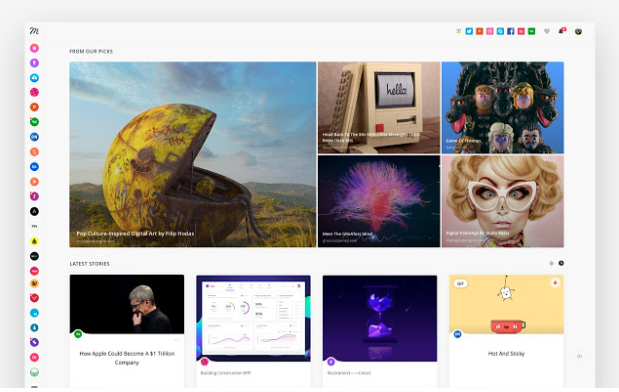
Task: Sort latest stories by popularity flame icon
Action: [551, 263]
